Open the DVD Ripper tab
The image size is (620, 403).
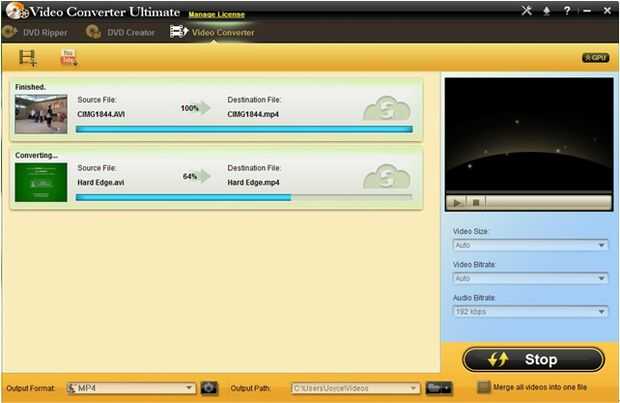pos(36,32)
